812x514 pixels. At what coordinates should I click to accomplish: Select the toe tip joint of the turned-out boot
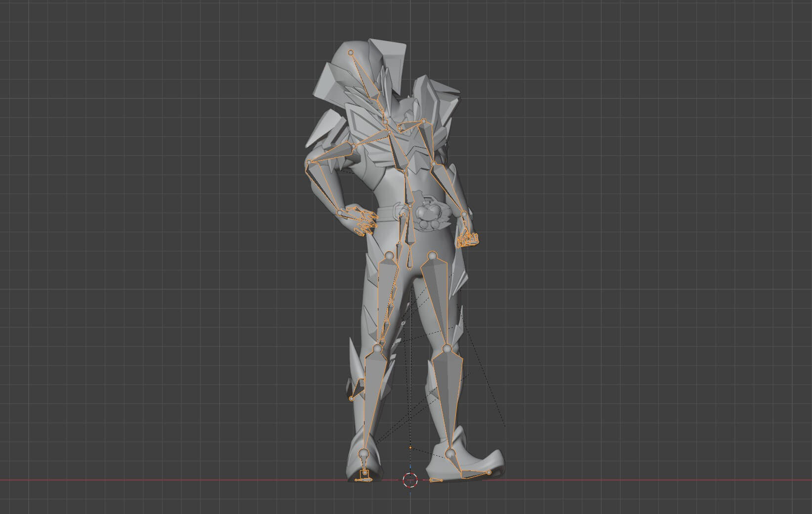(x=489, y=473)
